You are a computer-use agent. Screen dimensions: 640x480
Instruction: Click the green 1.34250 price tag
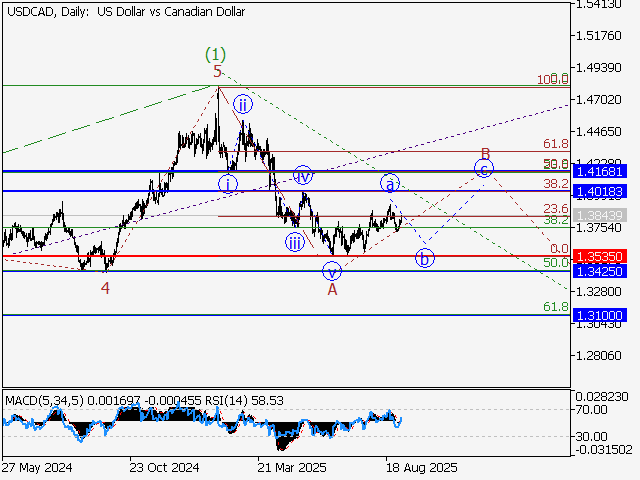tap(601, 271)
